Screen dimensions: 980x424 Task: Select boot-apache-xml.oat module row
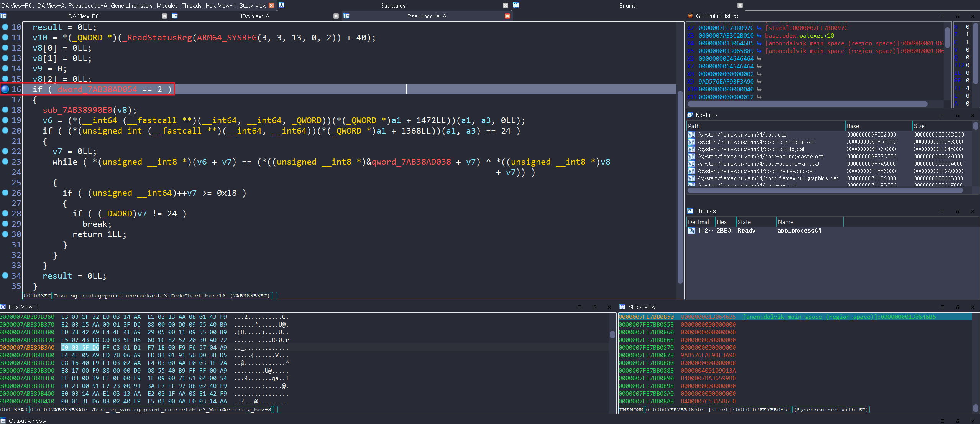830,164
